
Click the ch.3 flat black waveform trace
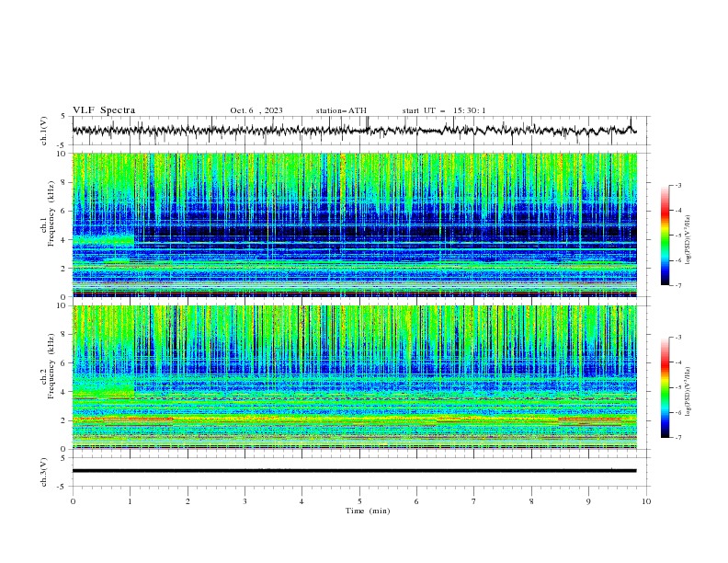click(x=354, y=471)
